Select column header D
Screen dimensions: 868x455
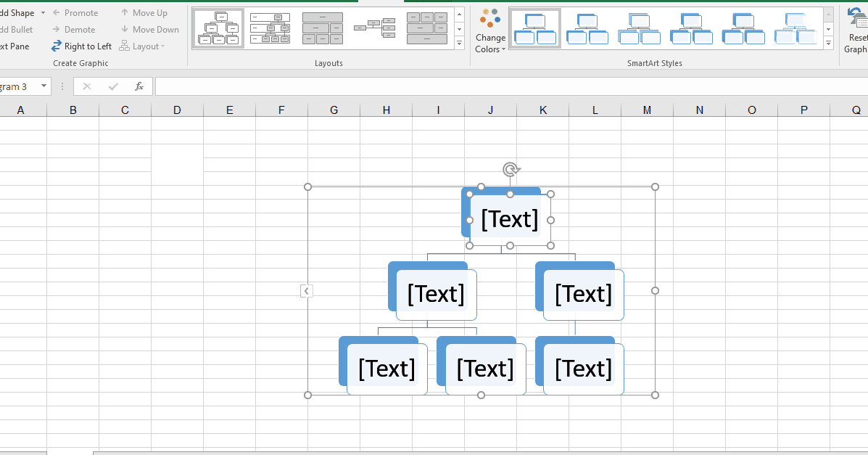click(177, 110)
